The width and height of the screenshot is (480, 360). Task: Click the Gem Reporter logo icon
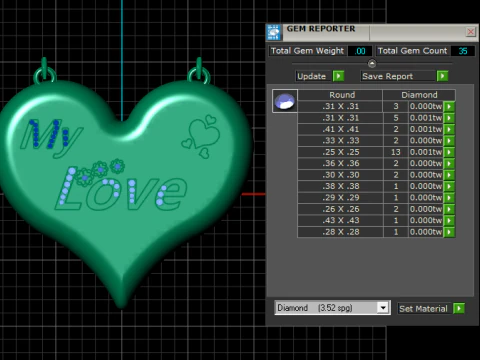274,32
